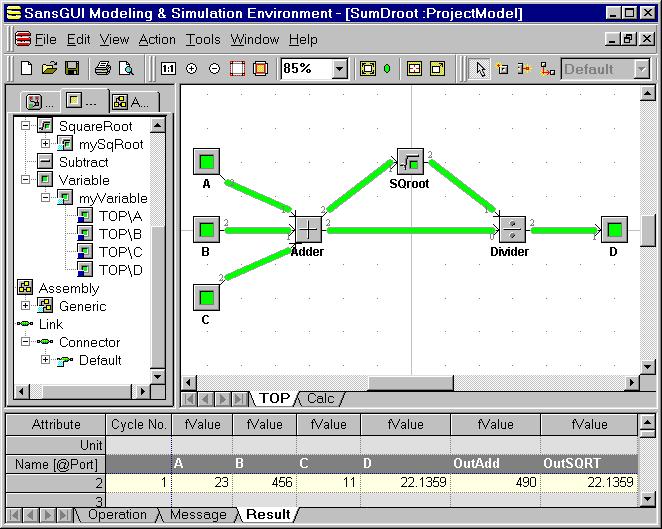662x529 pixels.
Task: Expand the Generic assembly node
Action: click(26, 306)
